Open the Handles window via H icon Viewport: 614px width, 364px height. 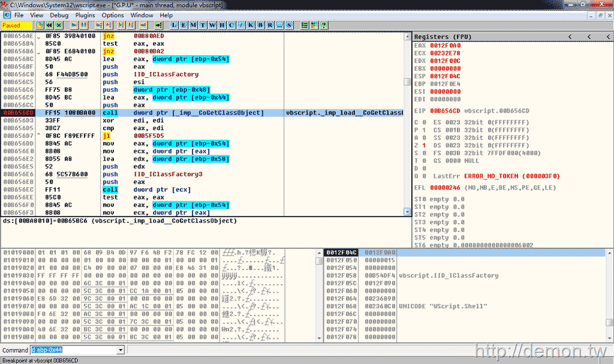(x=223, y=25)
